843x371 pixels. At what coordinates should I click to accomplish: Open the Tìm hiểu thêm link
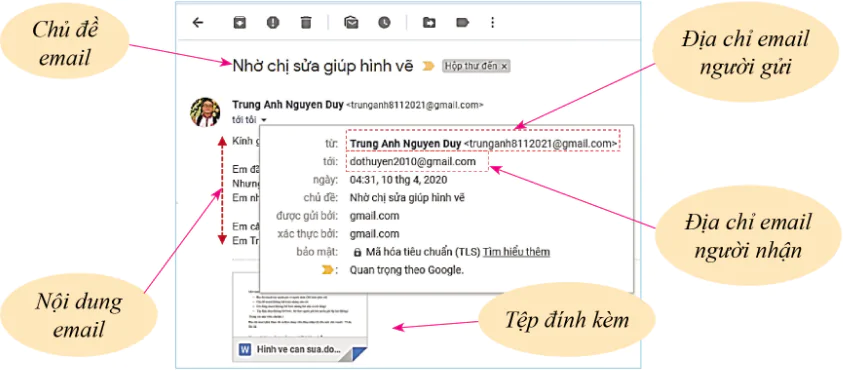pyautogui.click(x=516, y=252)
